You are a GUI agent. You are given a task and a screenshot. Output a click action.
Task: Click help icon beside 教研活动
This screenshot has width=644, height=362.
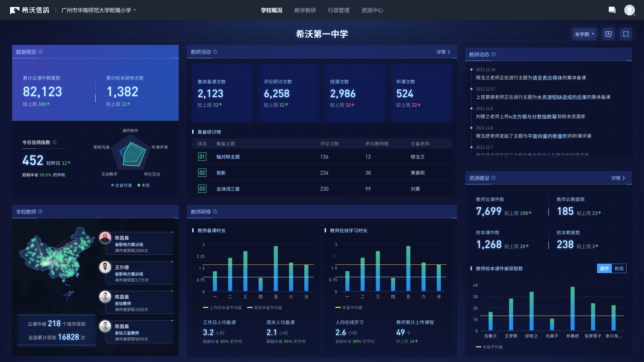tap(215, 52)
